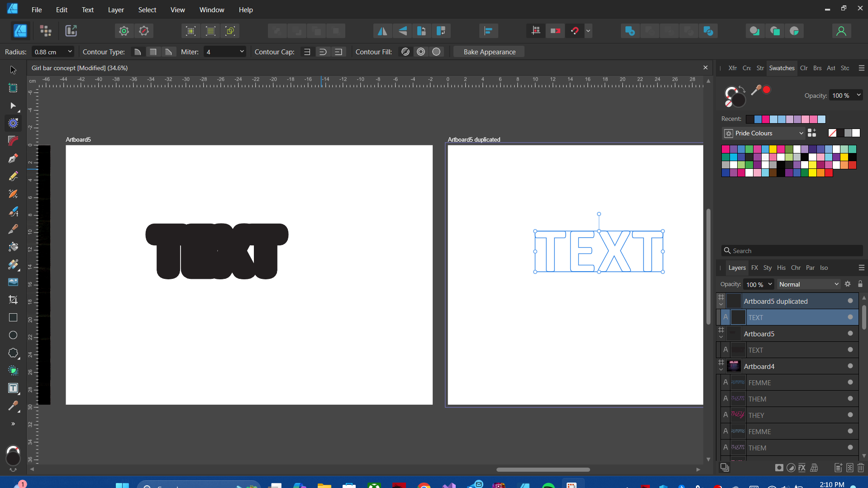Select the Pencil tool
The image size is (868, 488).
[x=13, y=176]
